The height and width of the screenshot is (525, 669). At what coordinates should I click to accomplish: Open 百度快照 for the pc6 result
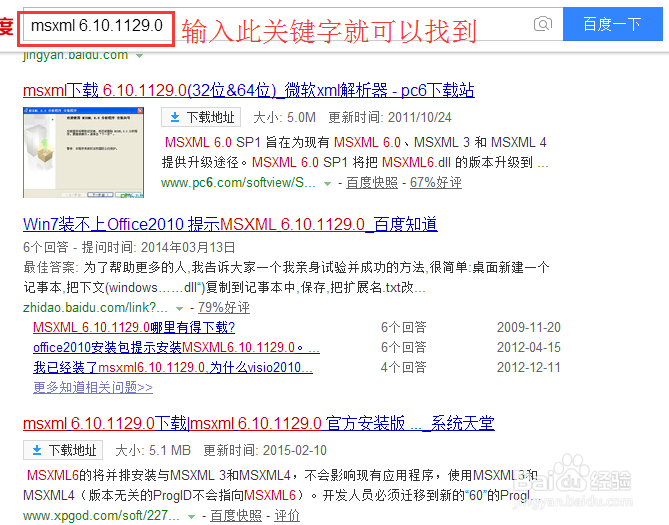tap(372, 183)
